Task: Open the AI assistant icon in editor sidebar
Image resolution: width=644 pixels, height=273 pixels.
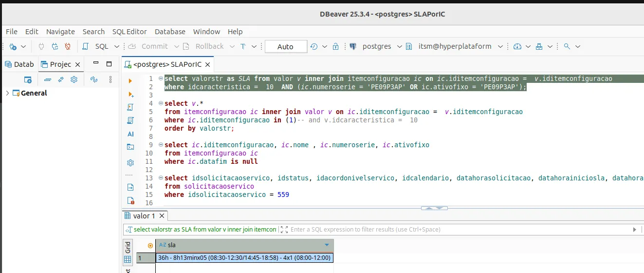Action: pyautogui.click(x=130, y=134)
